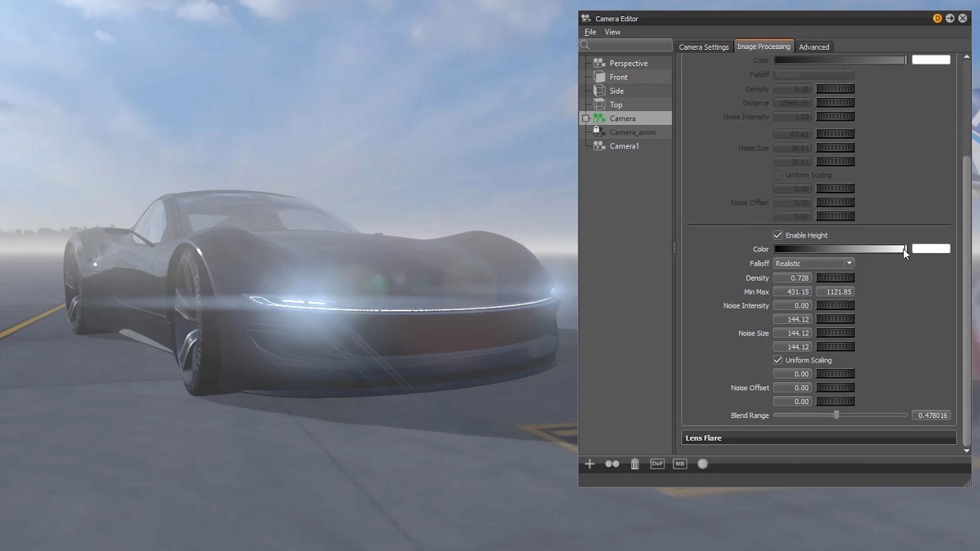Expand the Camera tree item
Viewport: 980px width, 551px height.
[585, 118]
